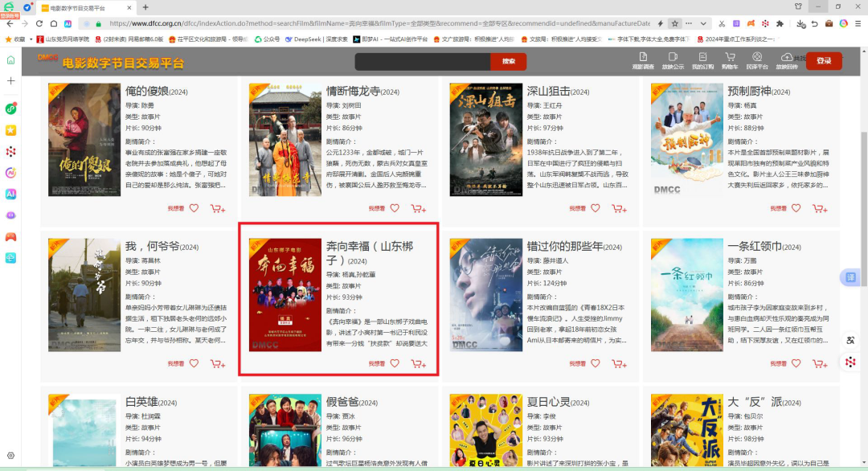Add 一条红领巾 to cart

coord(821,363)
